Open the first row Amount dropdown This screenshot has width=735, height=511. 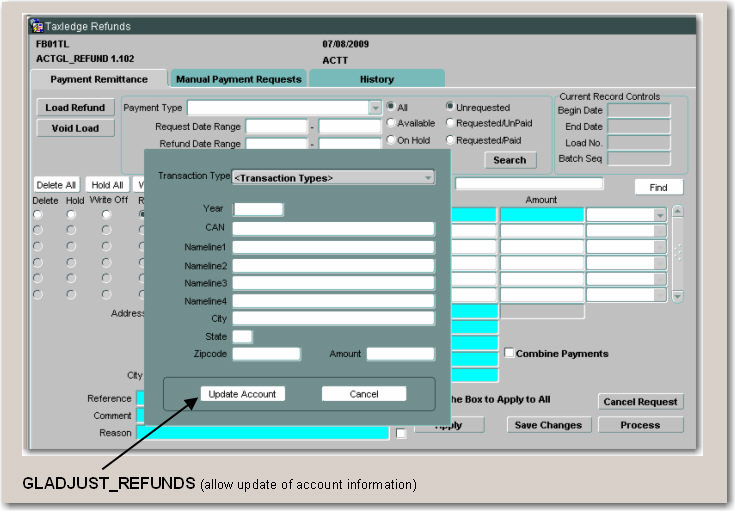pos(659,215)
